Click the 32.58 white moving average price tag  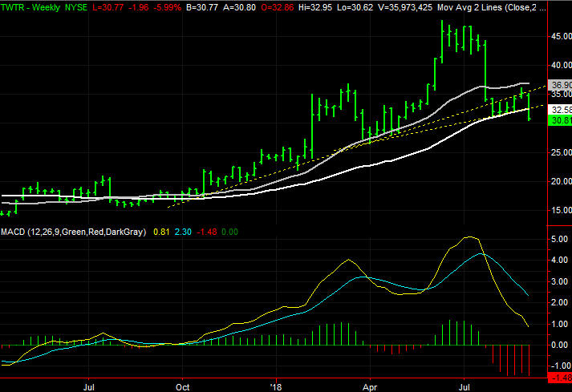pos(560,110)
